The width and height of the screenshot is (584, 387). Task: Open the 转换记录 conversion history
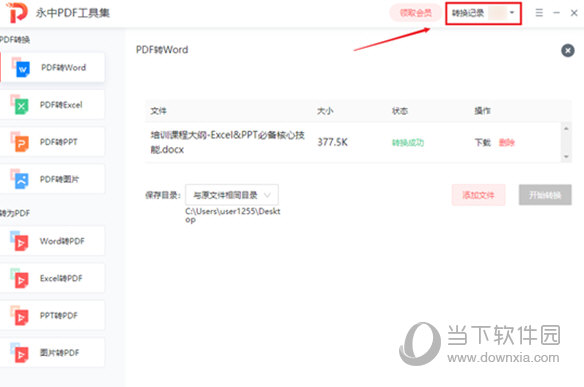pyautogui.click(x=468, y=13)
